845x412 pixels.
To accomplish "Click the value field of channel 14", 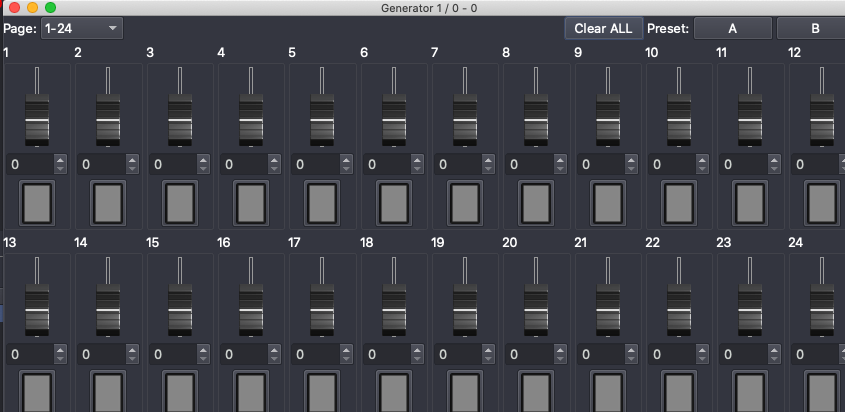I will tap(101, 354).
